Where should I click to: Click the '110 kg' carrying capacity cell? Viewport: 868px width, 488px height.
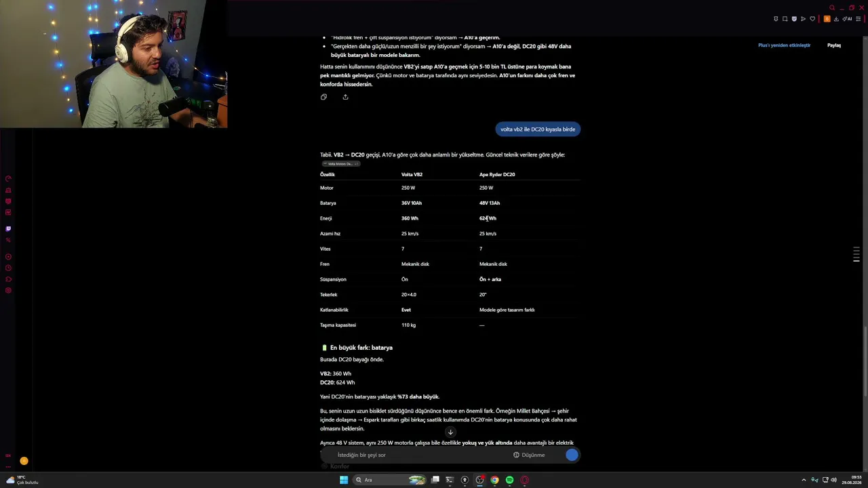click(x=408, y=325)
